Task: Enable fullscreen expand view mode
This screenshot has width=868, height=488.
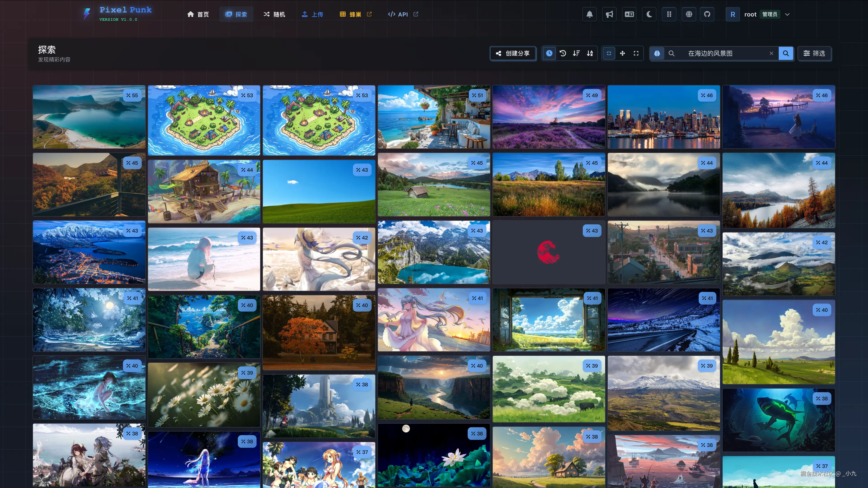Action: (636, 53)
